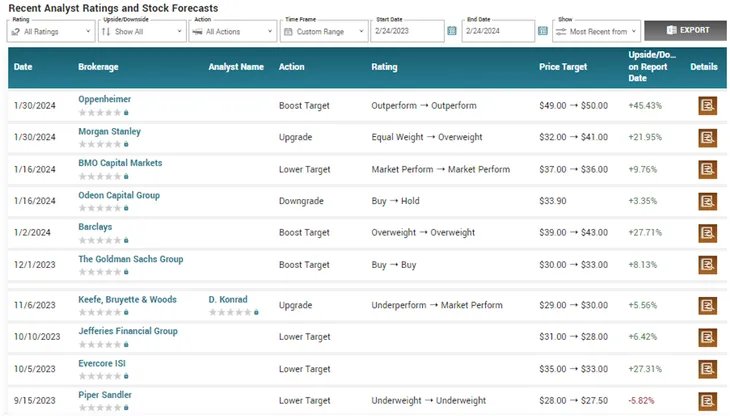Open the All Ratings dropdown
This screenshot has height=416, width=730.
coord(51,31)
